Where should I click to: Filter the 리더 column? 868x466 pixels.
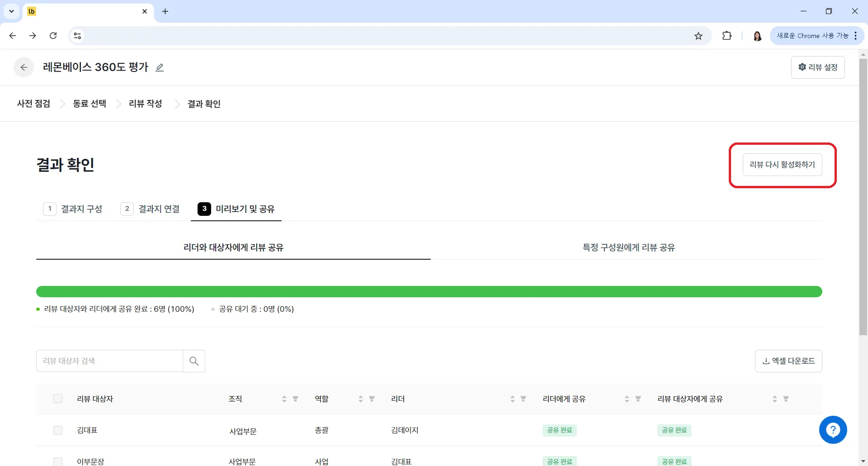[x=523, y=399]
